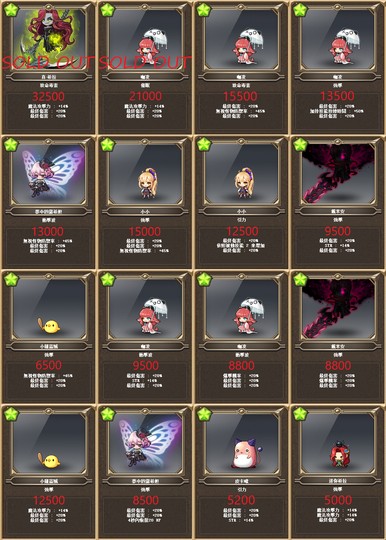The image size is (386, 540).
Task: Choose the blonde ponytail girl priced 15000
Action: (x=145, y=174)
